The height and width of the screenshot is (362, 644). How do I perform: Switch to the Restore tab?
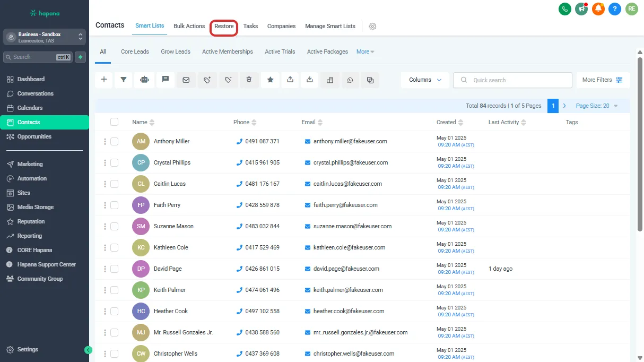224,26
